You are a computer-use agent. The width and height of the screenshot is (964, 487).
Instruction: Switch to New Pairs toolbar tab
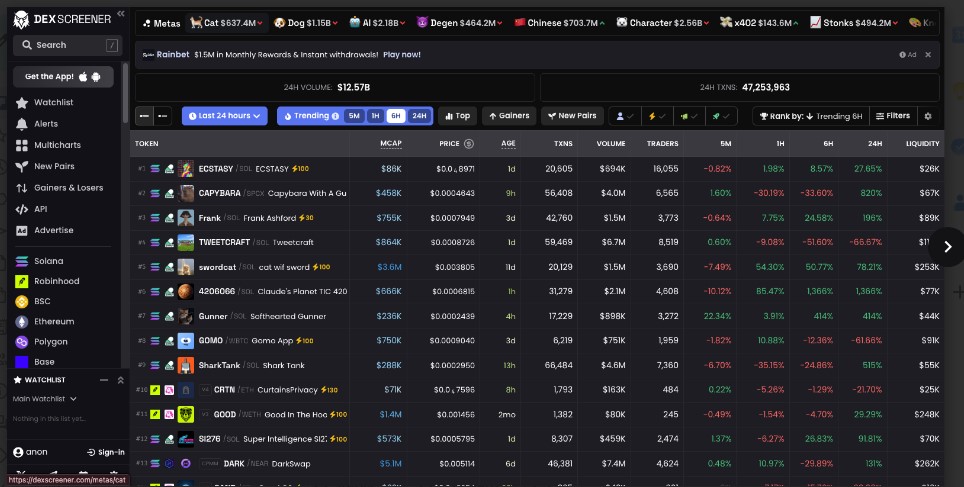[x=572, y=116]
